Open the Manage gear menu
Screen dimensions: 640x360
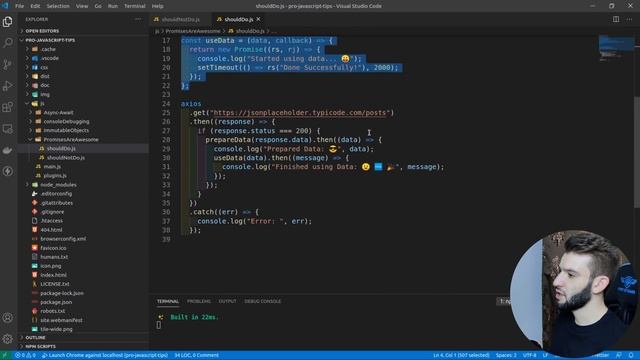click(x=8, y=338)
